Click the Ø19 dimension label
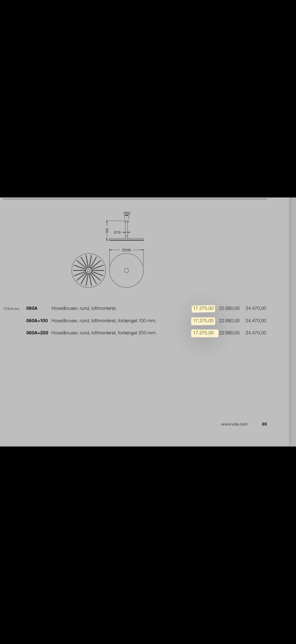The image size is (296, 644). [x=117, y=232]
